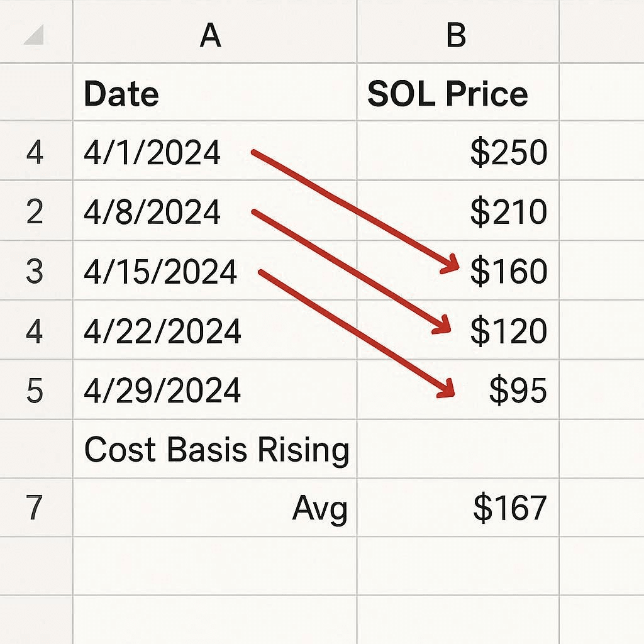Screen dimensions: 644x644
Task: Click the $160 price cell
Action: coord(508,272)
